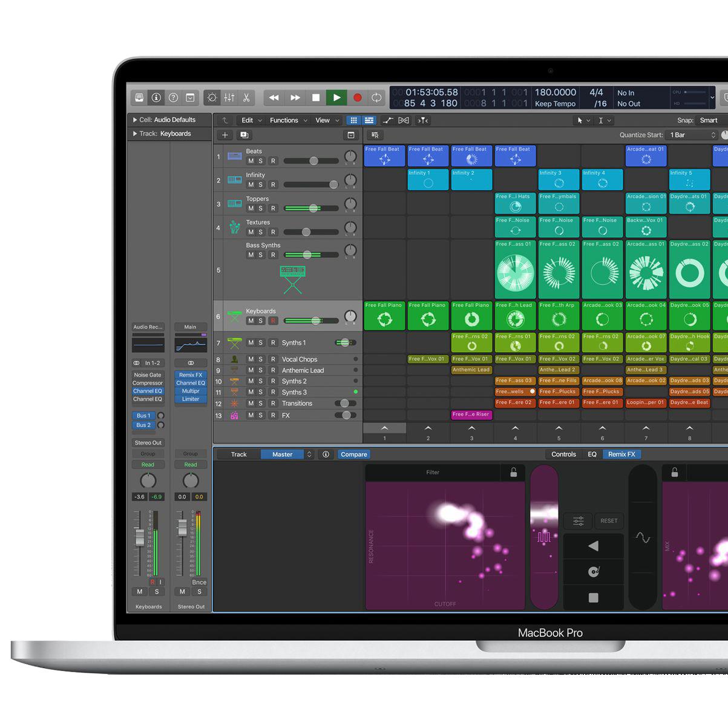Solo the Transitions track
Image resolution: width=728 pixels, height=711 pixels.
pyautogui.click(x=261, y=403)
